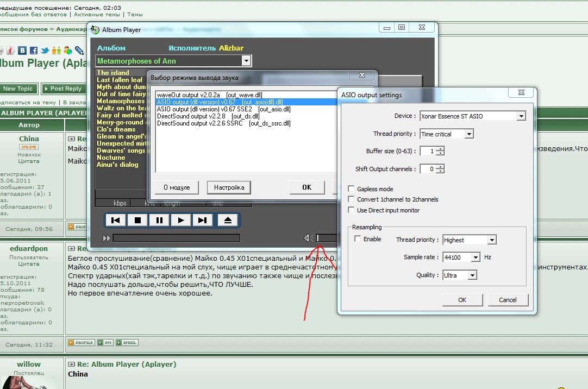Viewport: 588px width, 389px height.
Task: Cancel the ASIO output settings dialog
Action: [x=508, y=300]
